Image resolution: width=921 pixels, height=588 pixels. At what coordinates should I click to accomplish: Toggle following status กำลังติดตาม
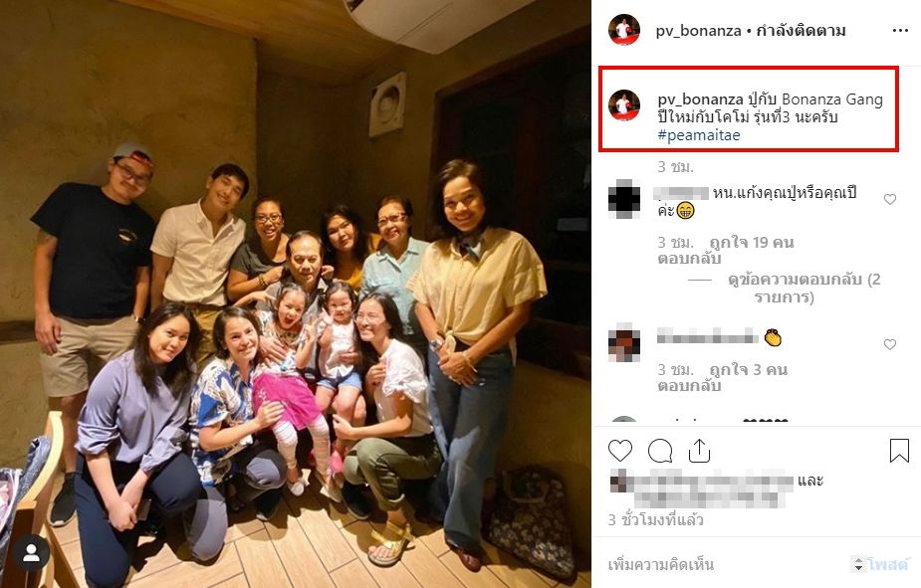pos(802,31)
